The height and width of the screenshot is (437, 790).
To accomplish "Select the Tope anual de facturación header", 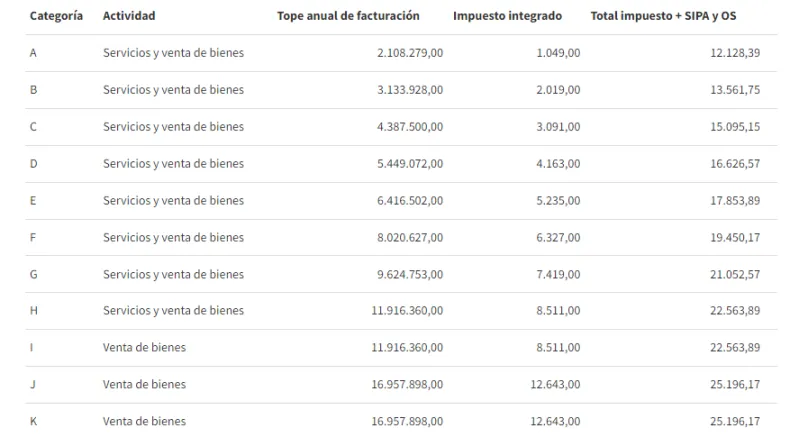I will (348, 16).
